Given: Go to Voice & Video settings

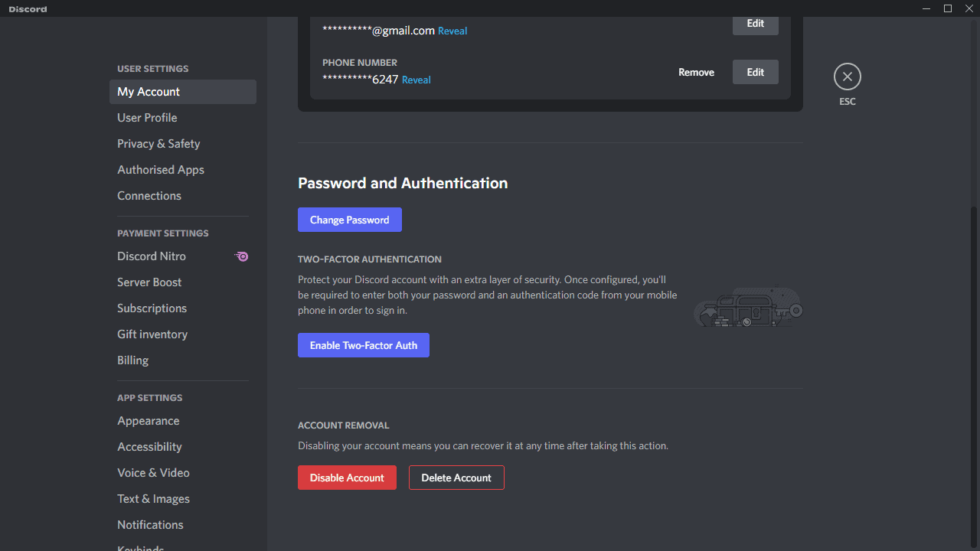Looking at the screenshot, I should coord(182,473).
